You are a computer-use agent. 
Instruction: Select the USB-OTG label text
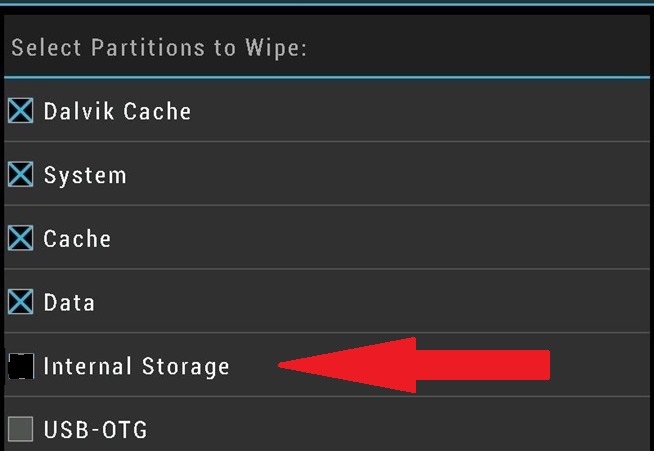95,430
